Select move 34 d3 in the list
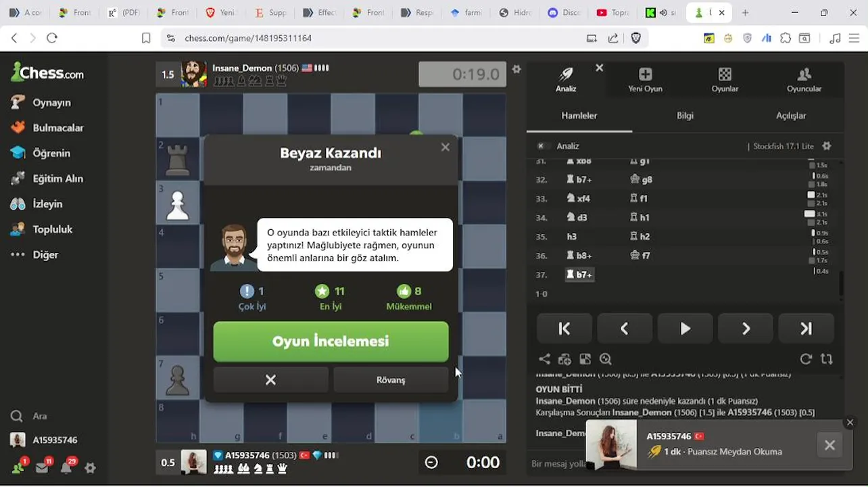The width and height of the screenshot is (868, 487). click(x=578, y=218)
